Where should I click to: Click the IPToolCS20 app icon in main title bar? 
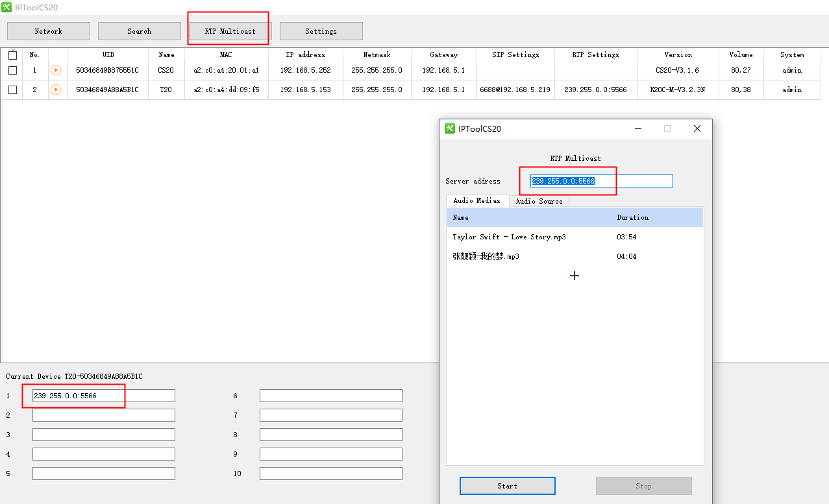coord(6,6)
